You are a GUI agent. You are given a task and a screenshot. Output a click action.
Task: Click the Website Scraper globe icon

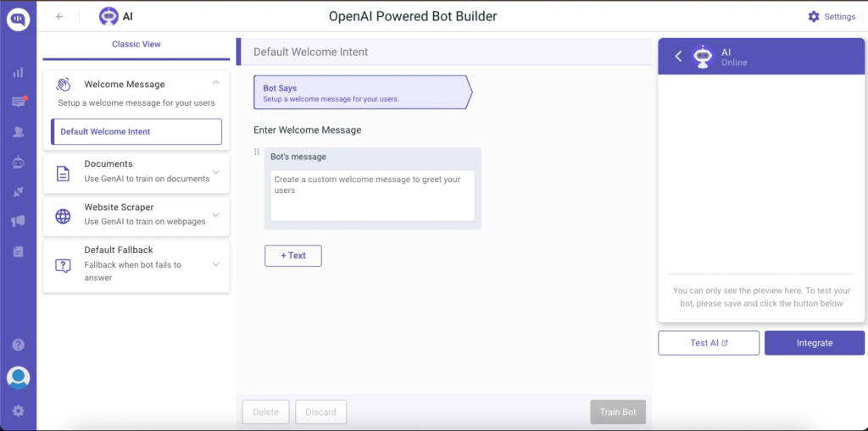(63, 216)
